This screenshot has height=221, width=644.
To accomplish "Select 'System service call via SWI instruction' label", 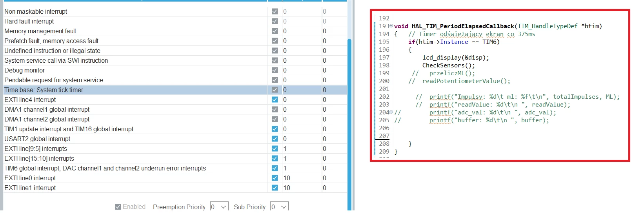I will [56, 60].
